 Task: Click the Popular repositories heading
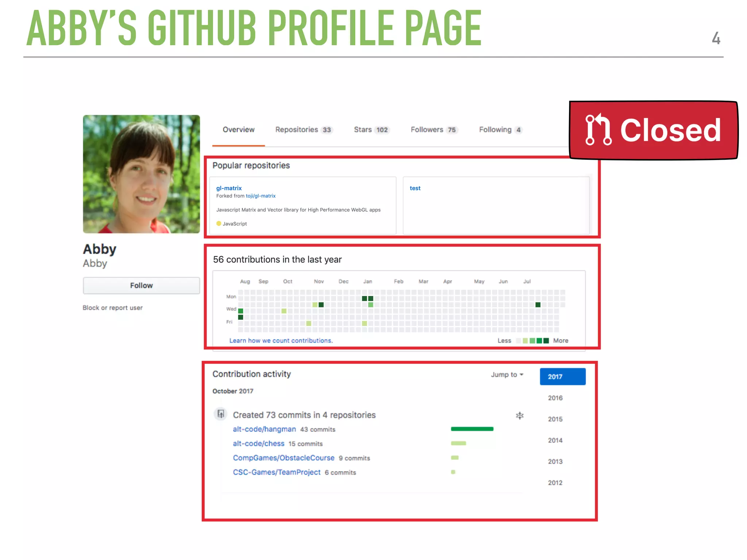(x=251, y=166)
